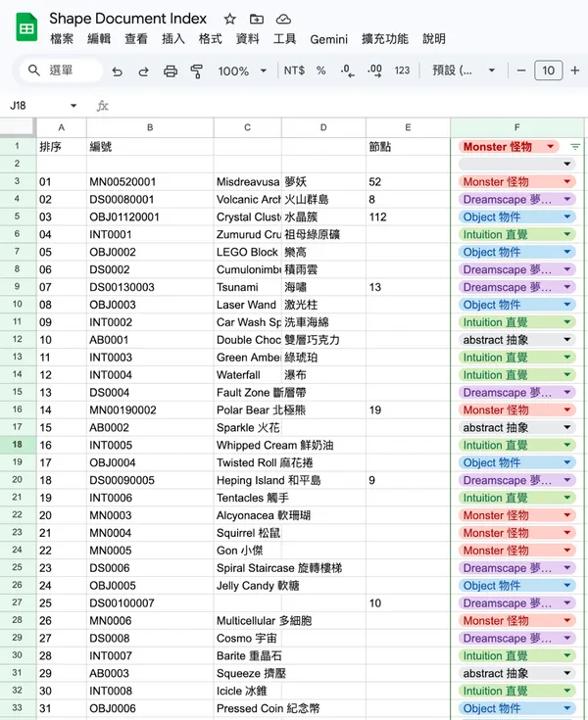
Task: Open the Gemini menu
Action: tap(328, 39)
